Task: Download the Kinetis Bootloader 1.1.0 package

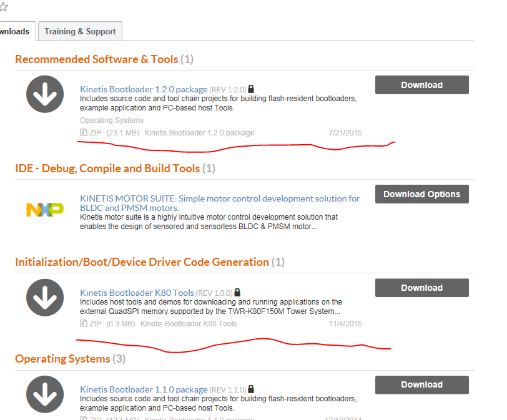Action: pyautogui.click(x=421, y=385)
